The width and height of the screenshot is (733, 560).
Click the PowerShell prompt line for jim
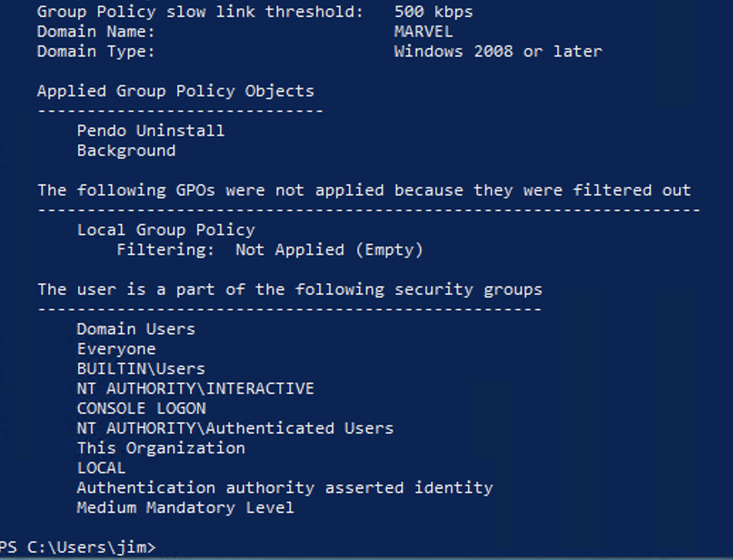pos(78,547)
